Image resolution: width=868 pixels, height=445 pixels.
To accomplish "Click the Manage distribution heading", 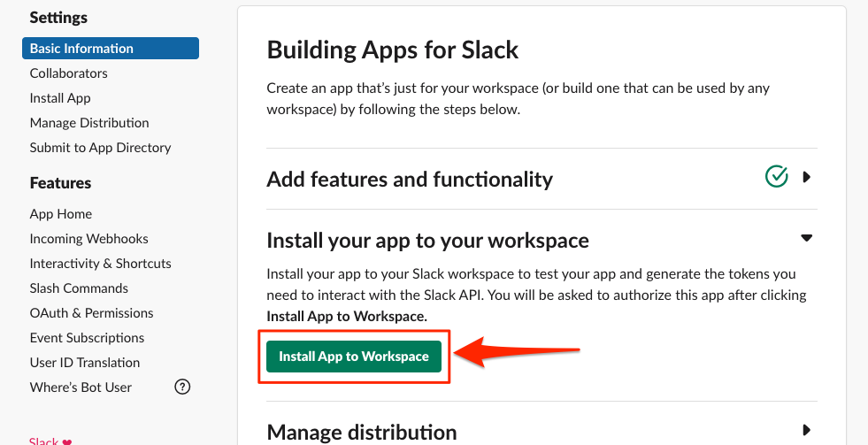I will (x=362, y=432).
